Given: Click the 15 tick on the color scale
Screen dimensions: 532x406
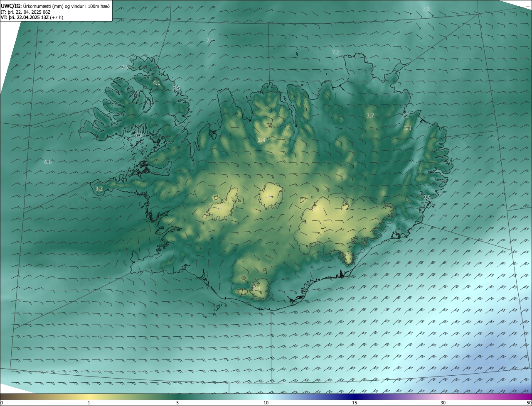Looking at the screenshot, I should tap(355, 403).
